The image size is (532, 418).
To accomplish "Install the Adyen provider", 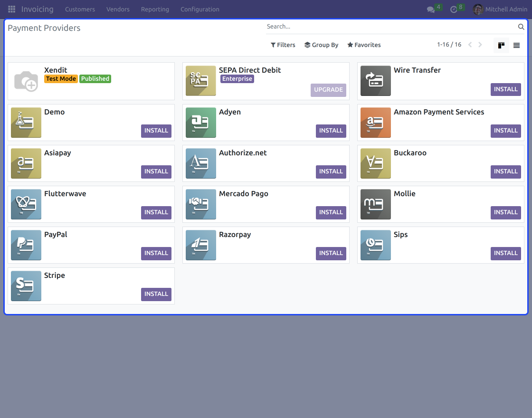I will 331,131.
